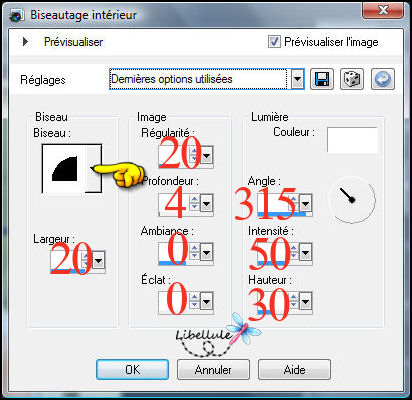The image size is (412, 400).
Task: Open the Régularité slider dropdown arrow
Action: tap(206, 155)
